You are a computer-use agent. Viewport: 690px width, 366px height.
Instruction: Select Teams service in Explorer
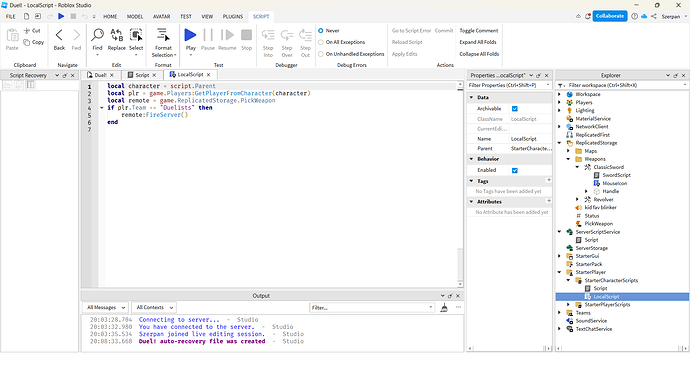(x=583, y=313)
